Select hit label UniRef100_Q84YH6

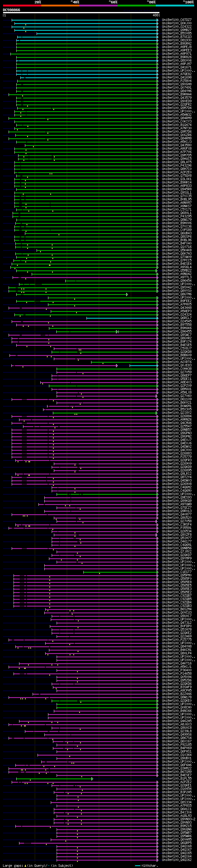point(177,91)
